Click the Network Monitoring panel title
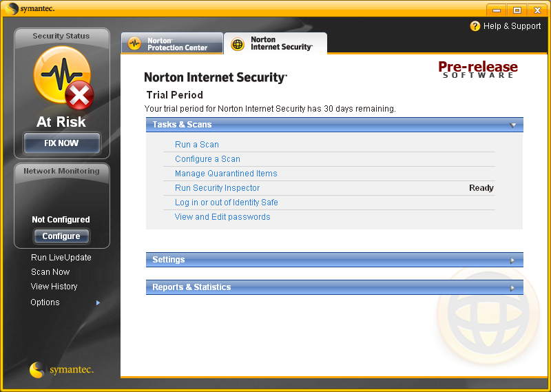Screen dimensions: 551x392 click(61, 171)
